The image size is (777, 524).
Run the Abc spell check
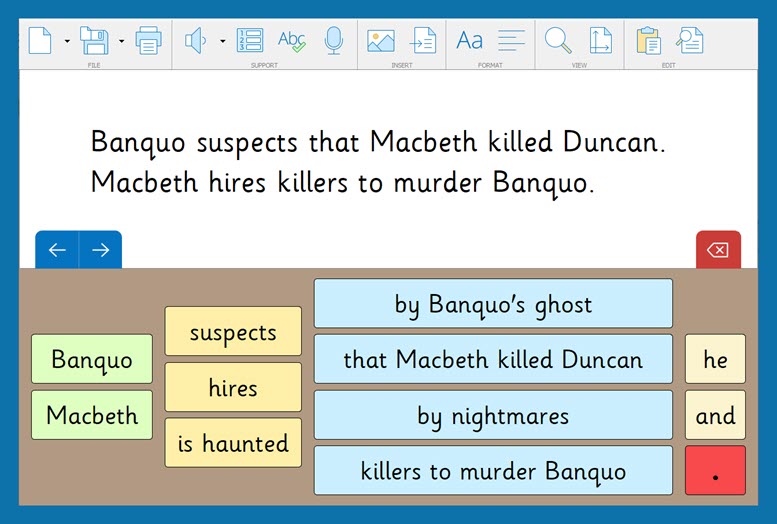coord(292,40)
